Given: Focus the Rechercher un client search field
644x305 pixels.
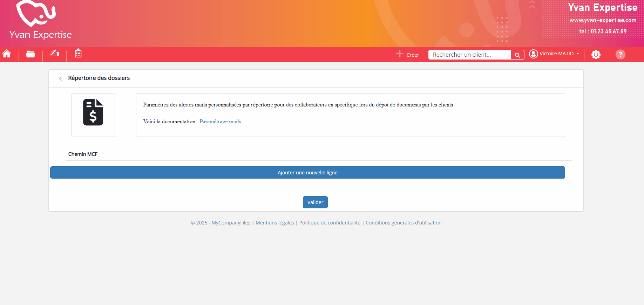Looking at the screenshot, I should pyautogui.click(x=469, y=55).
